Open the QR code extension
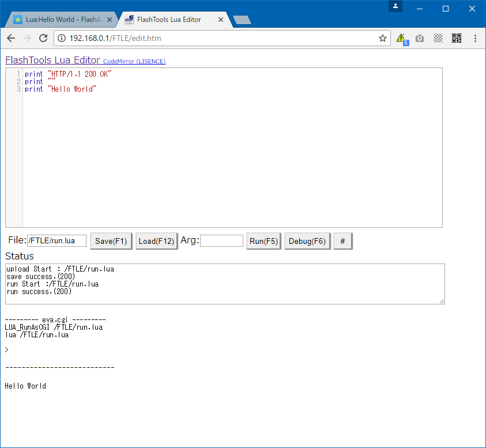Image resolution: width=486 pixels, height=448 pixels. coord(457,38)
